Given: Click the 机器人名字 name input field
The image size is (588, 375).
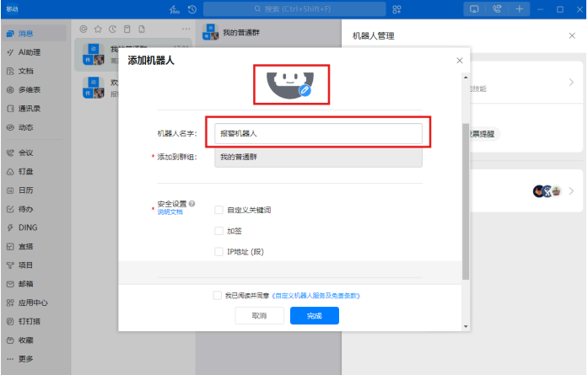Looking at the screenshot, I should tap(317, 133).
